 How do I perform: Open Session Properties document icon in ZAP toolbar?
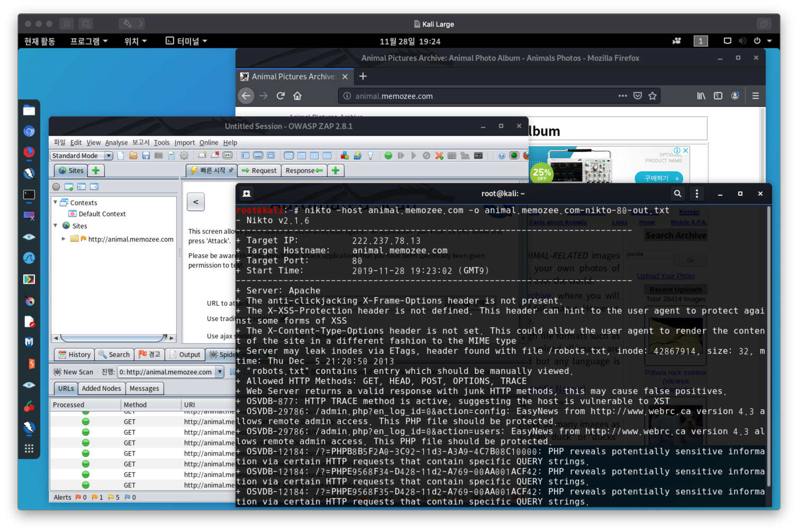coord(171,155)
